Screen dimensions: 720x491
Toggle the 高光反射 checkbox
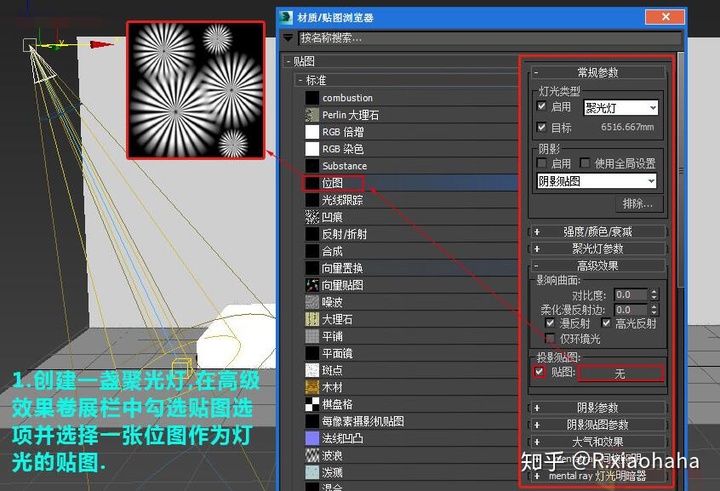click(606, 323)
